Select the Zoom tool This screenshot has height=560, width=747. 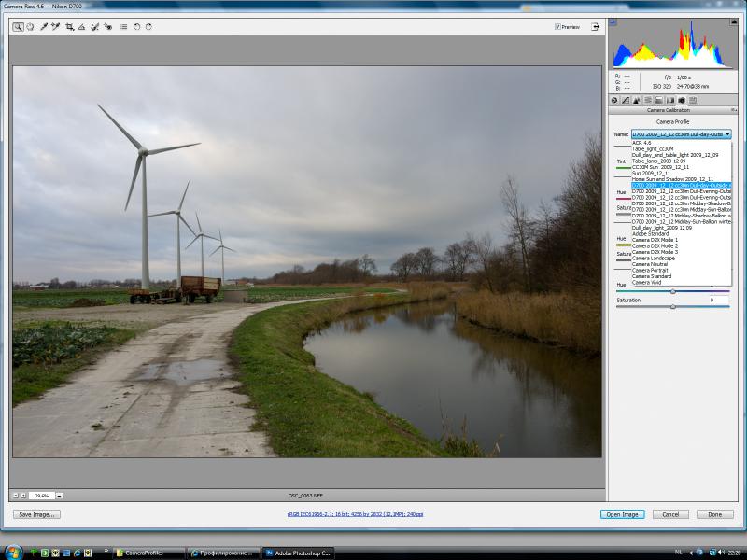[x=18, y=27]
